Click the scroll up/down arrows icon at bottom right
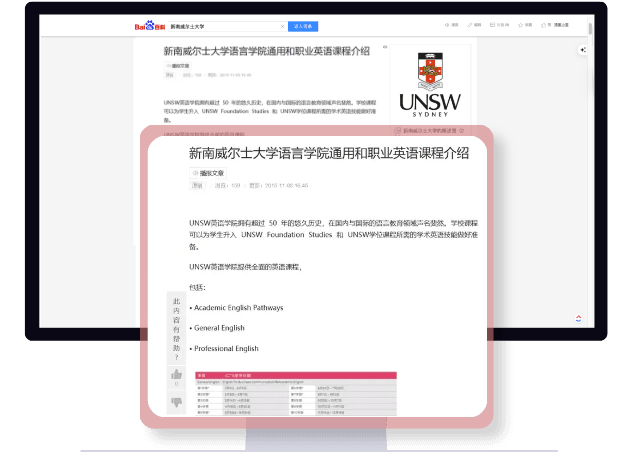This screenshot has width=624, height=452. [x=578, y=318]
